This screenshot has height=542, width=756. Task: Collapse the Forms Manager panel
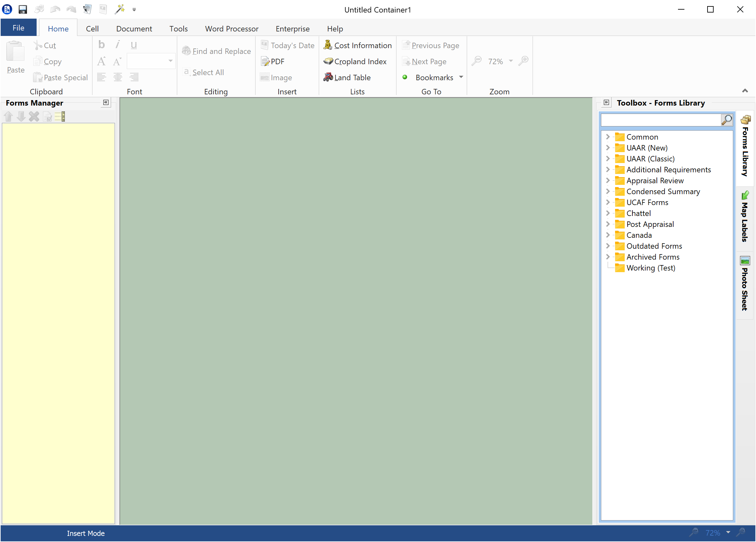pyautogui.click(x=106, y=103)
